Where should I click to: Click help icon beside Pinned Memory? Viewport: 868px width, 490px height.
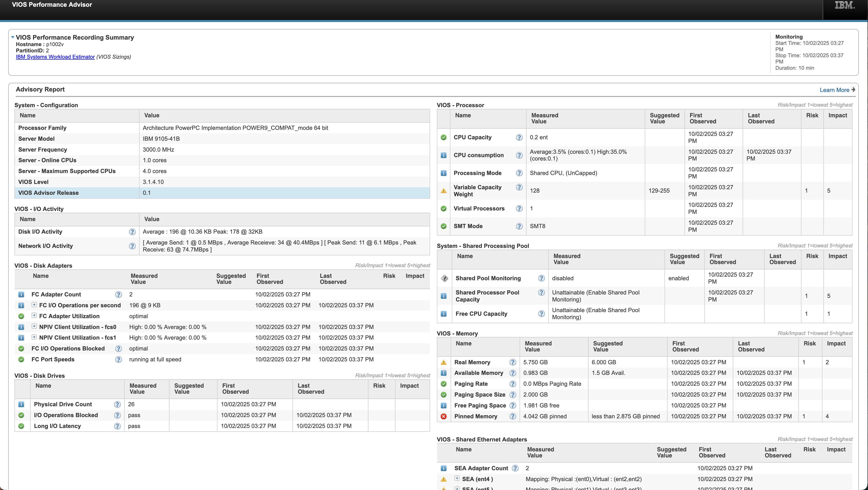(513, 416)
